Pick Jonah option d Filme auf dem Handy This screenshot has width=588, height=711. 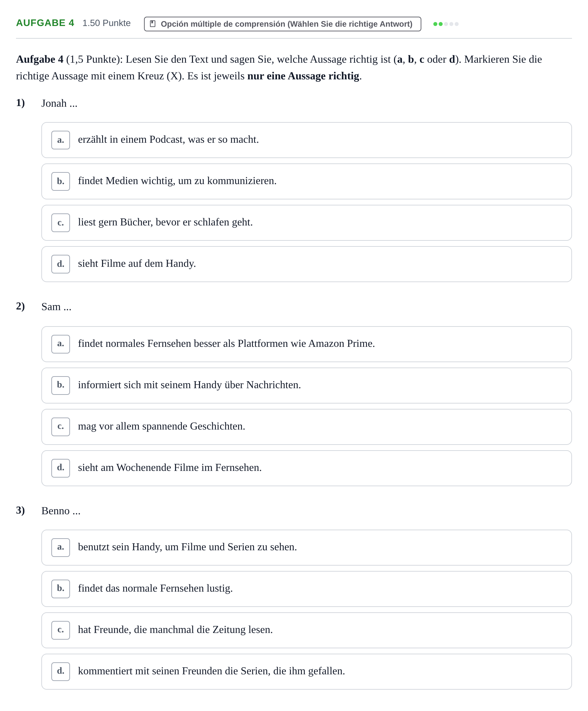[306, 264]
